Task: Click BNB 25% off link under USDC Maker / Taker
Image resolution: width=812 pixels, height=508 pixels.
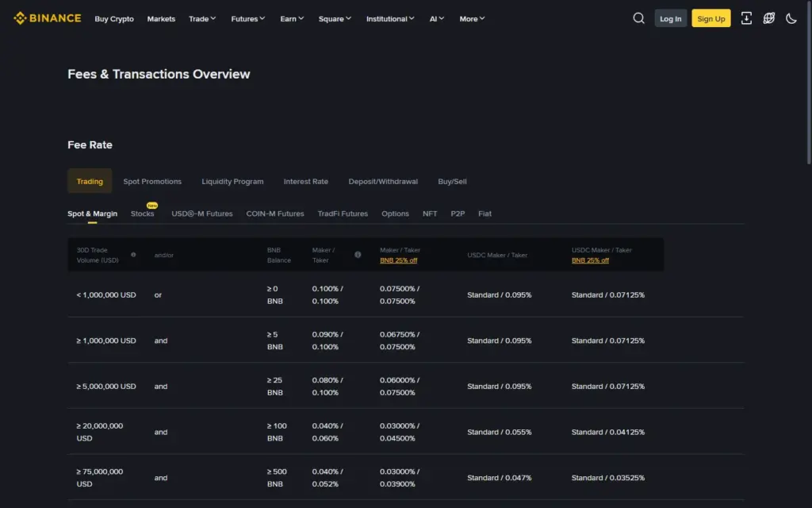Action: click(590, 260)
